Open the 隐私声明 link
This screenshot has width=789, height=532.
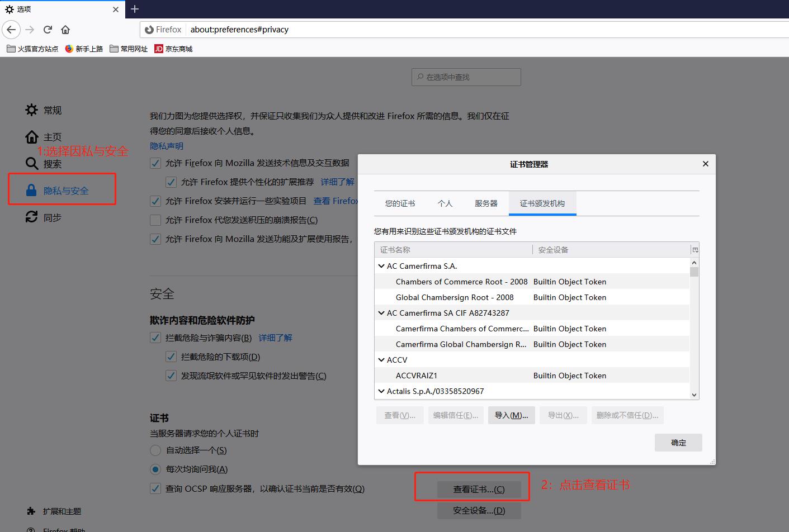pyautogui.click(x=166, y=146)
